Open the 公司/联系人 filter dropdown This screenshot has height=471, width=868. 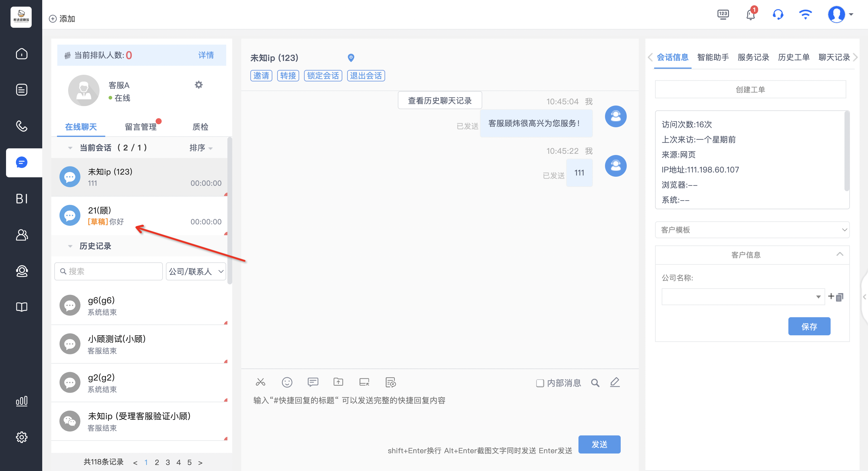coord(196,271)
